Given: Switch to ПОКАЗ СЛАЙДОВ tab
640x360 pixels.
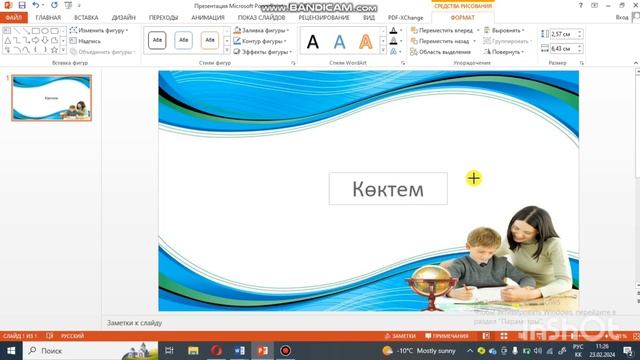Looking at the screenshot, I should point(262,18).
